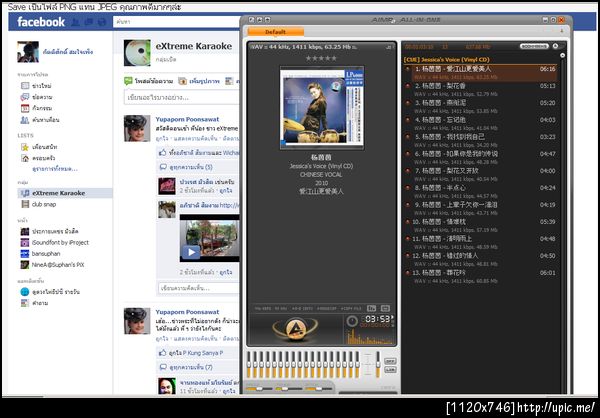600x418 pixels.
Task: Select playlist track 10 lasting 05:39
Action: [480, 225]
